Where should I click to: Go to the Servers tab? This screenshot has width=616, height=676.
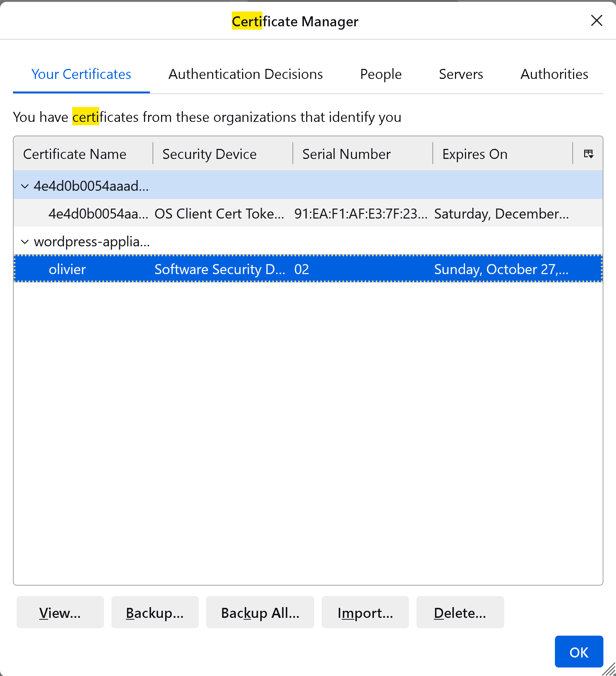click(461, 74)
